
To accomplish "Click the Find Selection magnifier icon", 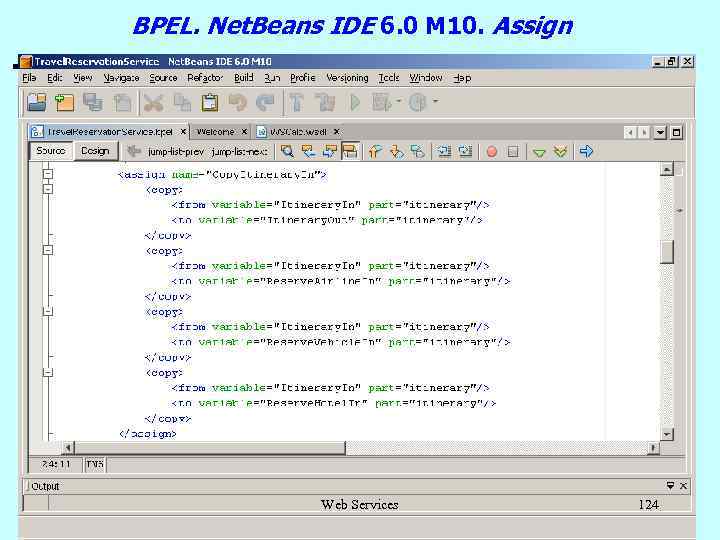I will [x=287, y=151].
